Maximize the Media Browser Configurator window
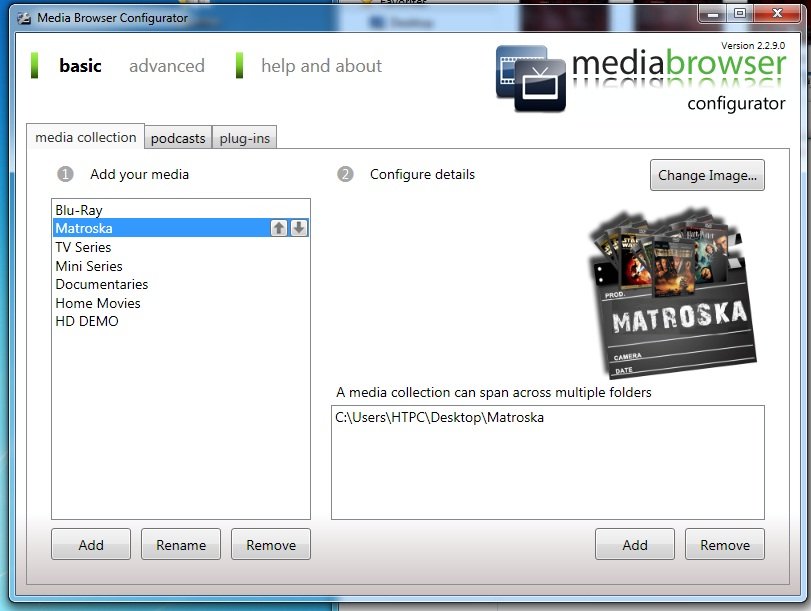 740,13
